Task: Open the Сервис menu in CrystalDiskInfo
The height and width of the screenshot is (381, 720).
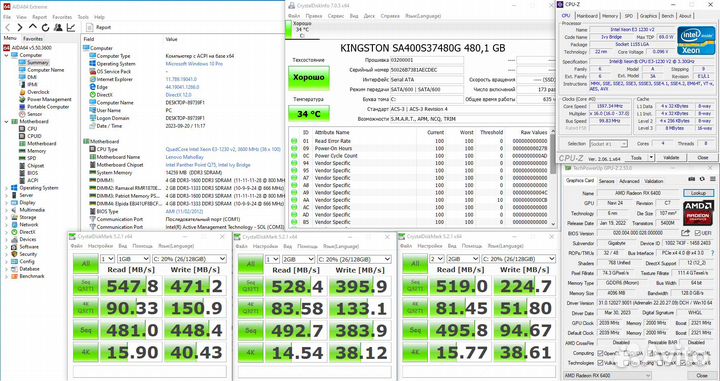Action: (336, 16)
